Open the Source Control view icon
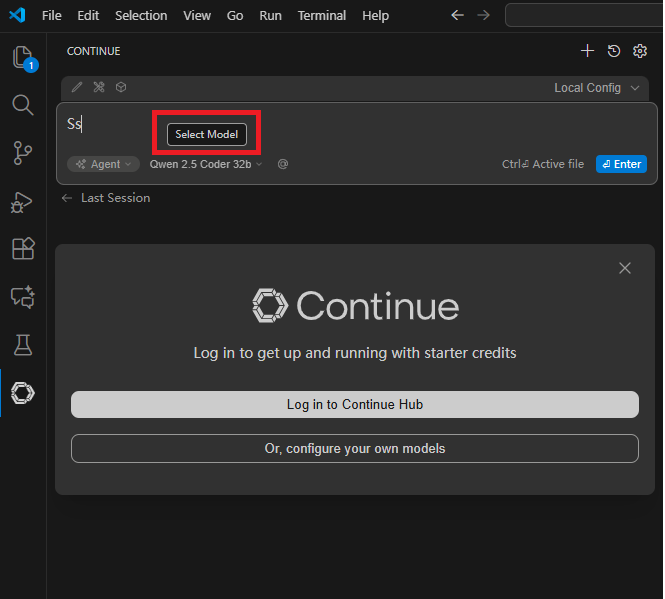 pos(23,153)
